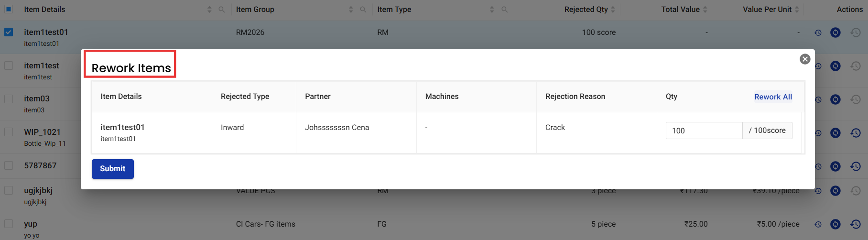Sort the Item Group column
Image resolution: width=868 pixels, height=240 pixels.
(351, 10)
